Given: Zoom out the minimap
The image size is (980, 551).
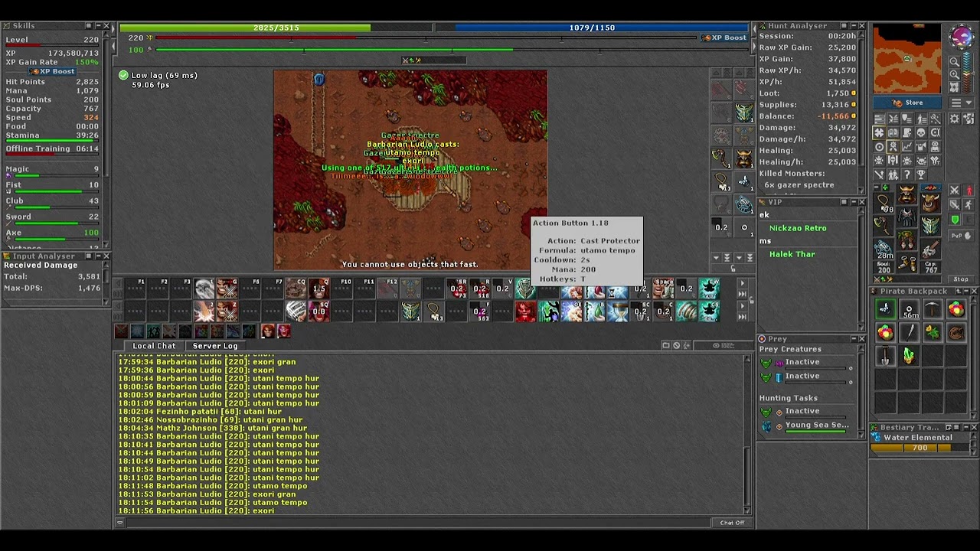Looking at the screenshot, I should click(x=955, y=61).
